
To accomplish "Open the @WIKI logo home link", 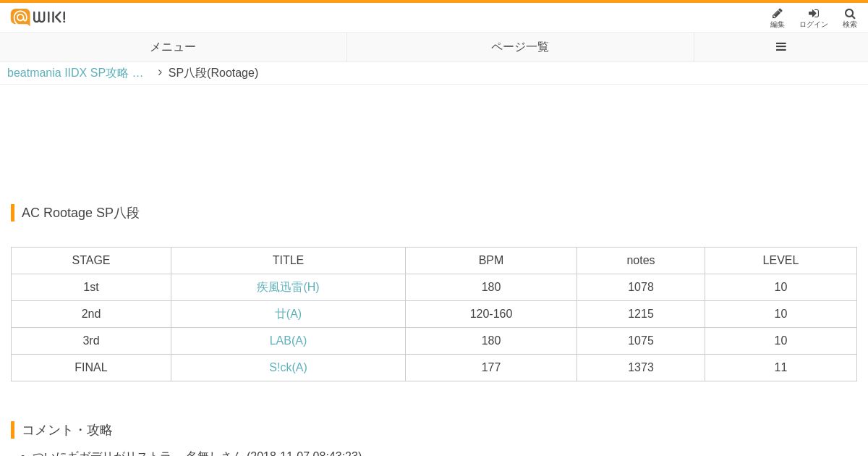I will pyautogui.click(x=38, y=17).
